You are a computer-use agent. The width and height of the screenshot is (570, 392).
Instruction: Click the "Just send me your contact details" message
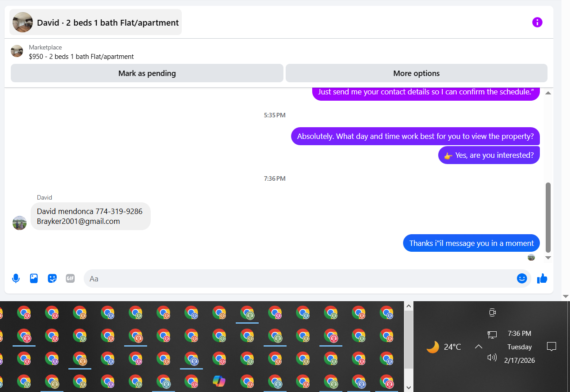pyautogui.click(x=426, y=93)
